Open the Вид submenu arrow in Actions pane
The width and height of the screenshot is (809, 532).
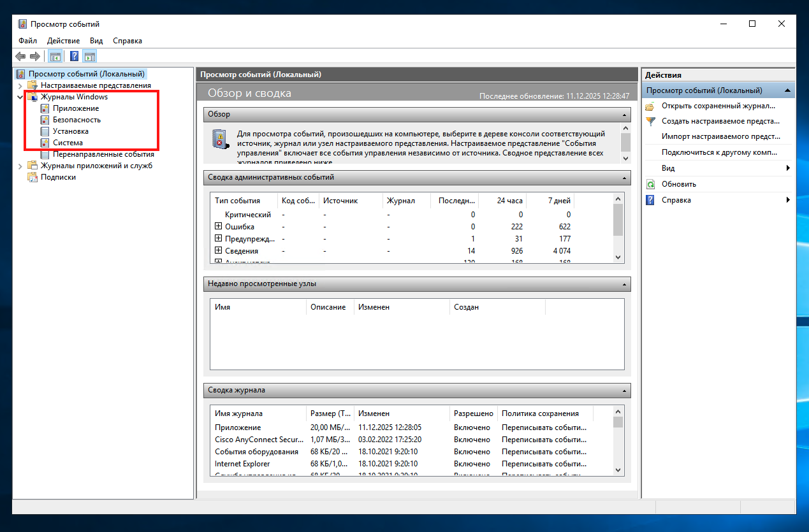point(788,168)
